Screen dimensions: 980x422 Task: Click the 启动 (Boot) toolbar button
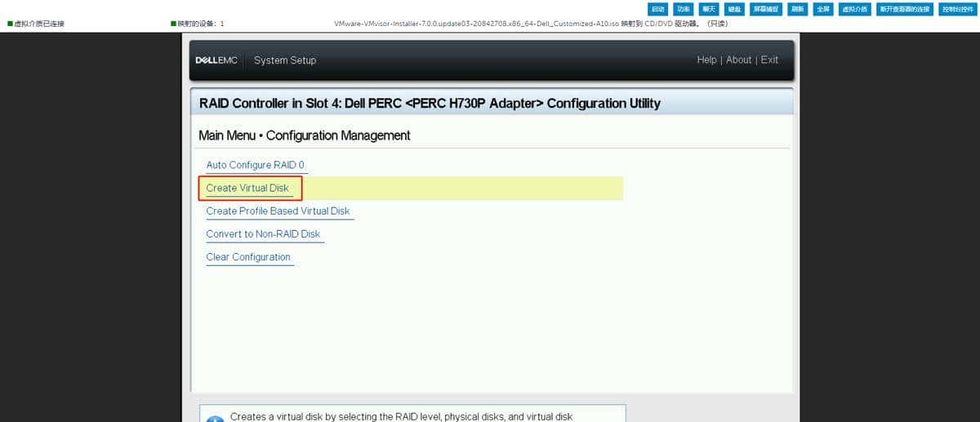point(657,9)
